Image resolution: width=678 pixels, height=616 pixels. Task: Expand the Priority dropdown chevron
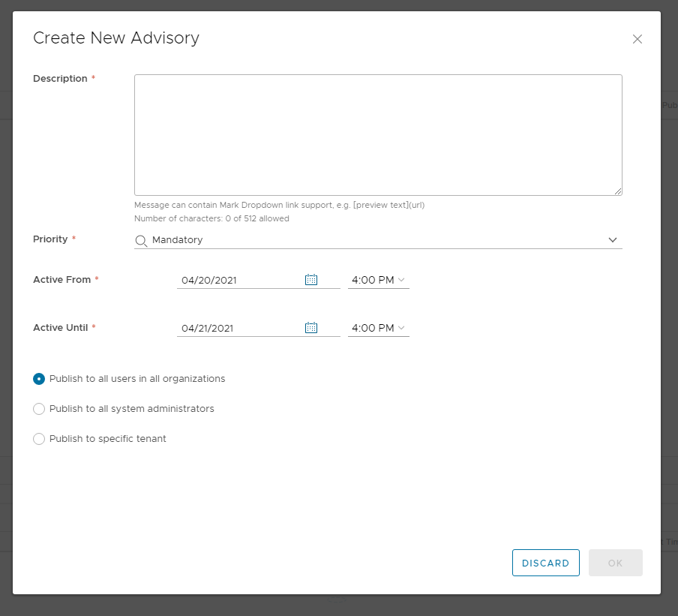(613, 240)
